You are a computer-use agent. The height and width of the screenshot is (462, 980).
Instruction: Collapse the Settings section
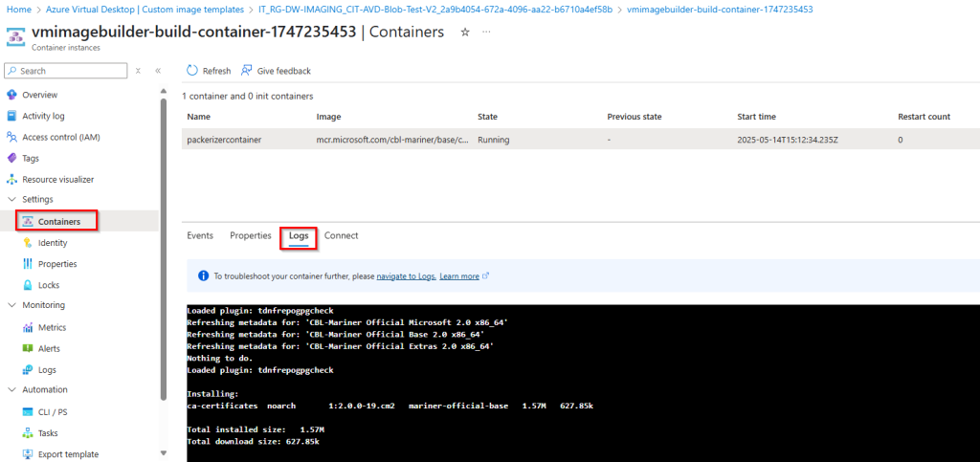(x=11, y=200)
